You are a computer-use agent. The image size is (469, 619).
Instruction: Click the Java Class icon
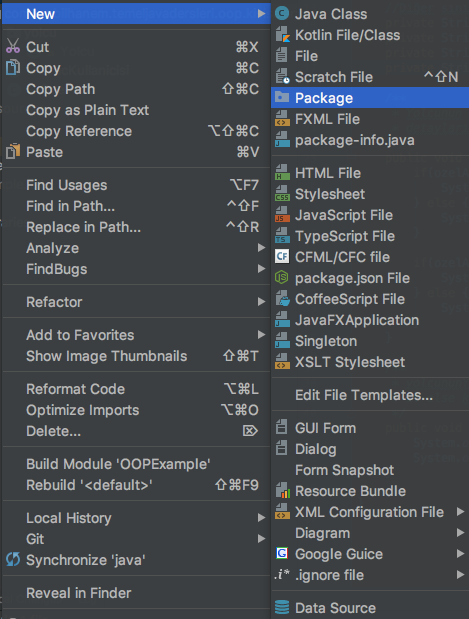[x=282, y=14]
